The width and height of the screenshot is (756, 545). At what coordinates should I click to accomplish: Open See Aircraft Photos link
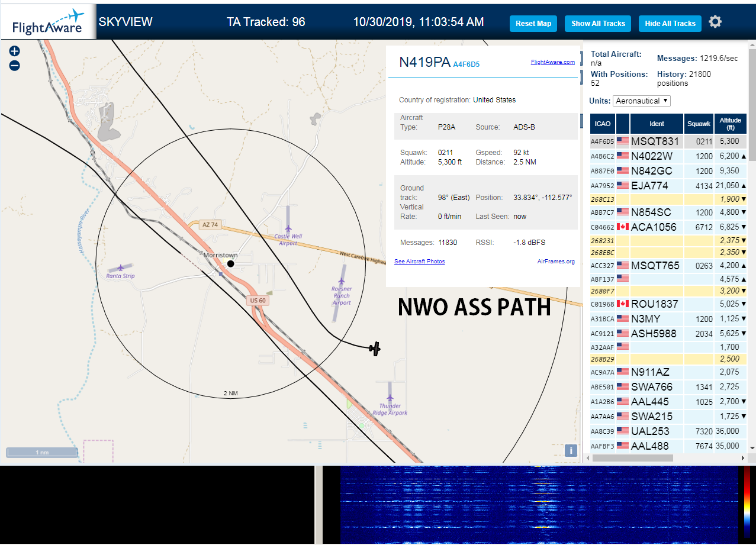coord(420,262)
